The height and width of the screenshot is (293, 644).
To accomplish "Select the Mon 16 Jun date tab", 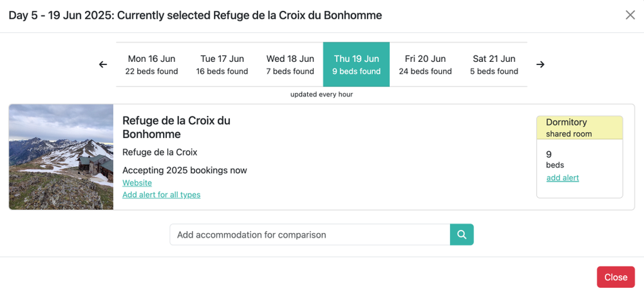I will point(151,64).
